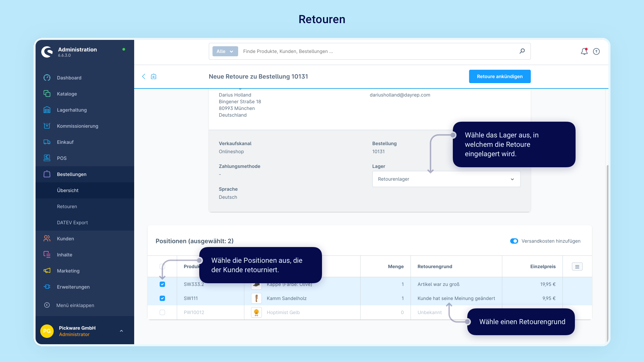Image resolution: width=644 pixels, height=362 pixels.
Task: Click the Bestellungen bag icon
Action: pyautogui.click(x=47, y=174)
